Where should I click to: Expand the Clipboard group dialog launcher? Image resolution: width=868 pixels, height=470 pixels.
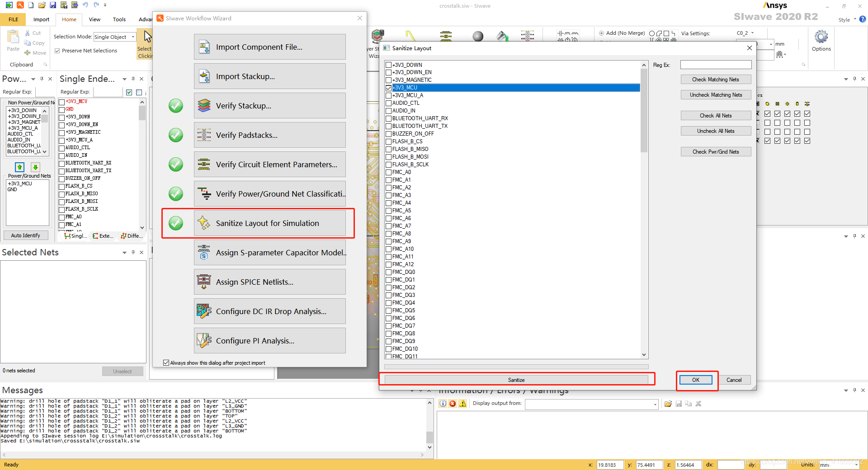tap(45, 65)
